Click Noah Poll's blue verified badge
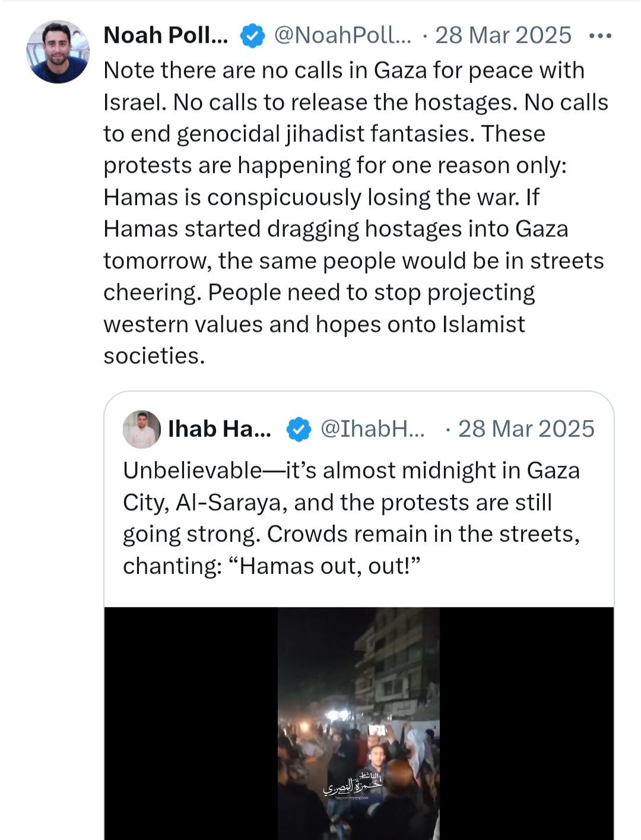The height and width of the screenshot is (840, 641). click(252, 36)
